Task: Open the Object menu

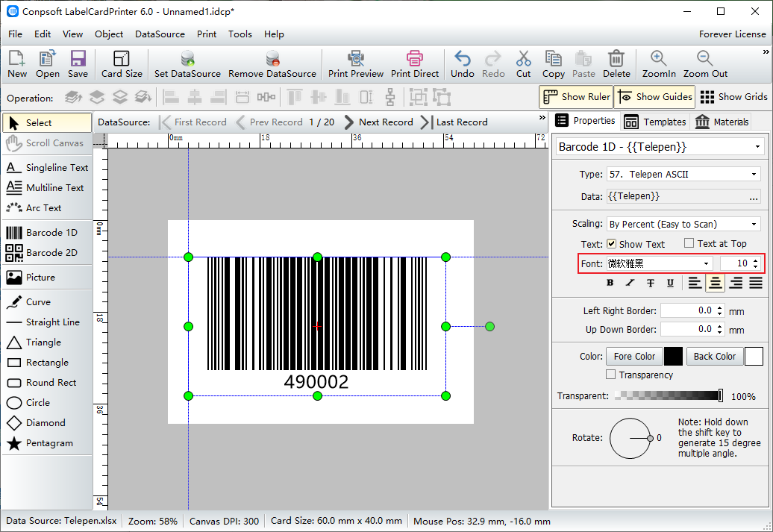Action: (109, 34)
